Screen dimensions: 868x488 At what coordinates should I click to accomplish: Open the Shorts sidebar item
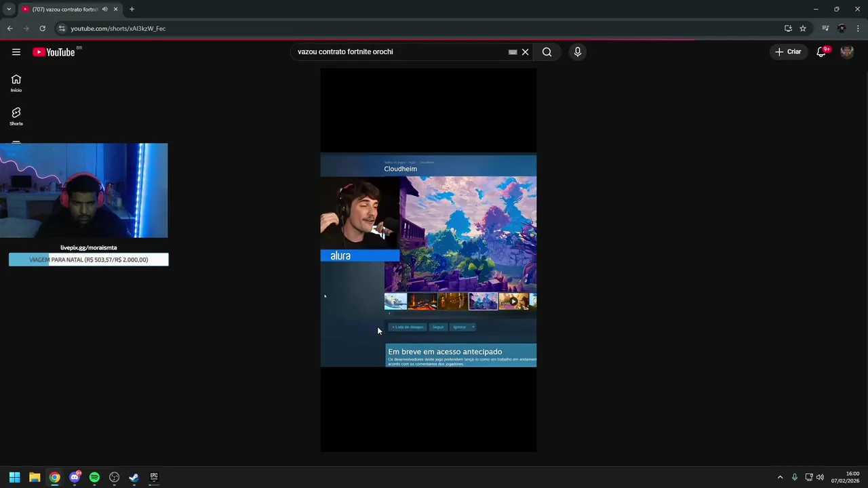[16, 117]
